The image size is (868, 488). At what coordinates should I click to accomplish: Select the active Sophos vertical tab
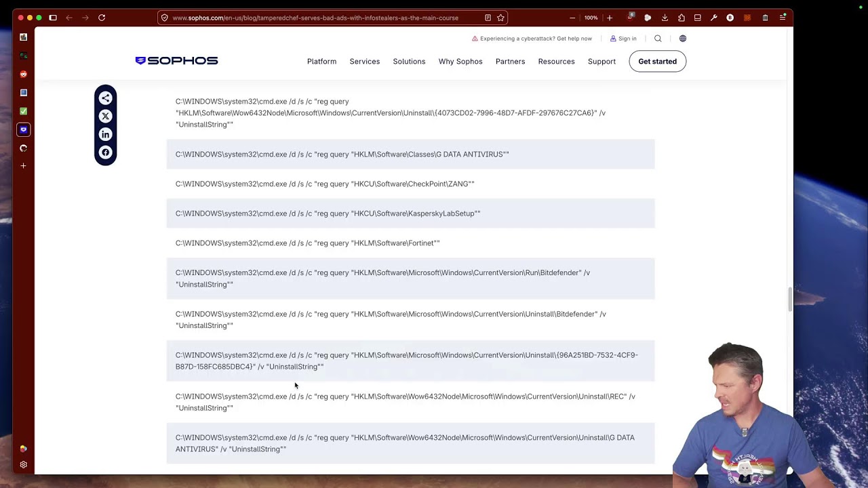(24, 129)
